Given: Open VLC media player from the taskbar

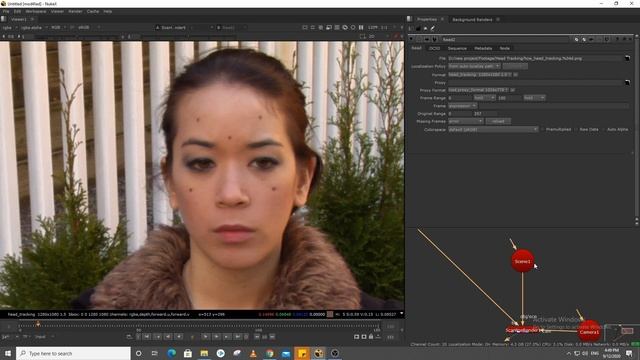Looking at the screenshot, I should point(253,353).
